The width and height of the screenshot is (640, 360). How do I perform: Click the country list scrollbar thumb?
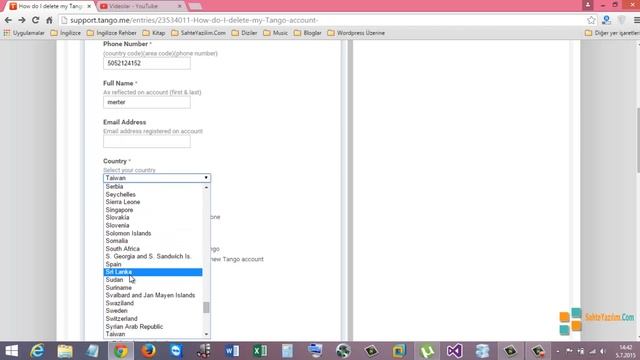coord(206,307)
